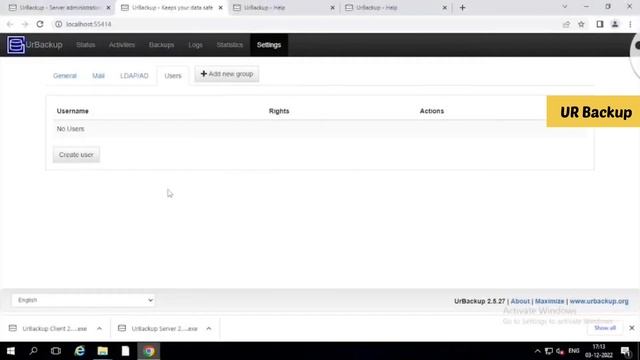Go forward in browser history
Screen dimensions: 640x360
pos(24,24)
